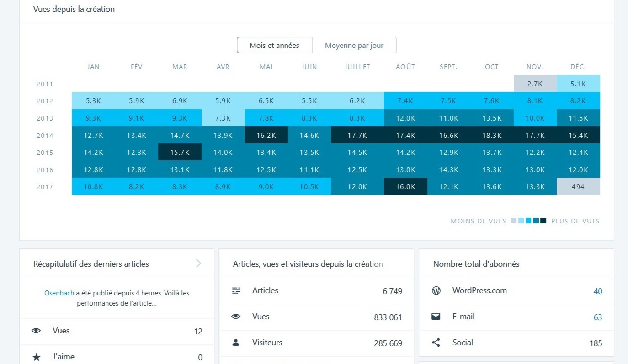Screen dimensions: 628x364
Task: Open the Osenbach article link
Action: (x=59, y=293)
